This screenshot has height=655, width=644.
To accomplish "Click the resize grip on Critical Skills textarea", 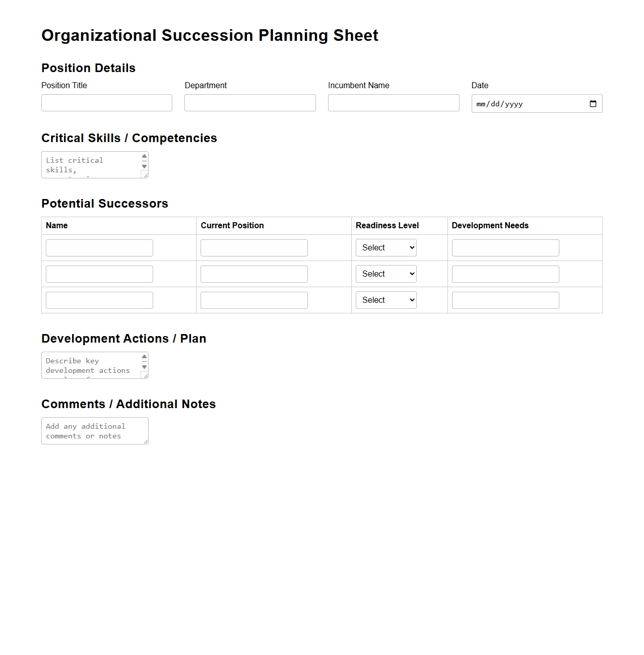I will click(146, 176).
